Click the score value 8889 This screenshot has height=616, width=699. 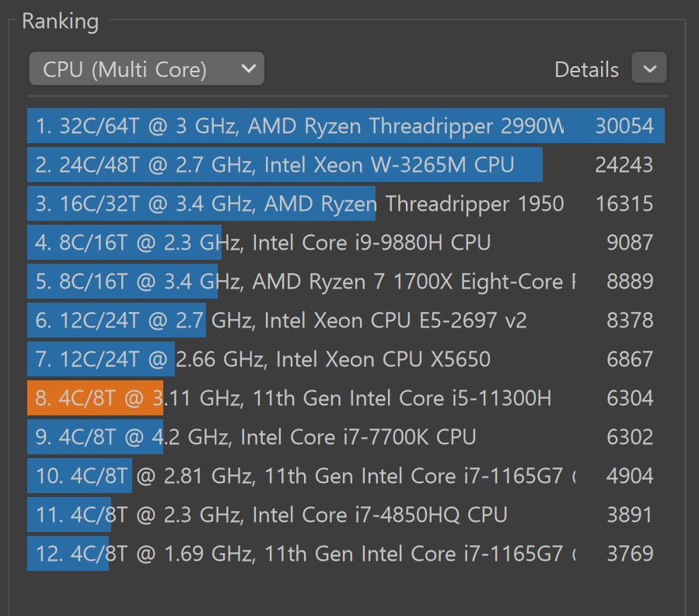(x=630, y=282)
